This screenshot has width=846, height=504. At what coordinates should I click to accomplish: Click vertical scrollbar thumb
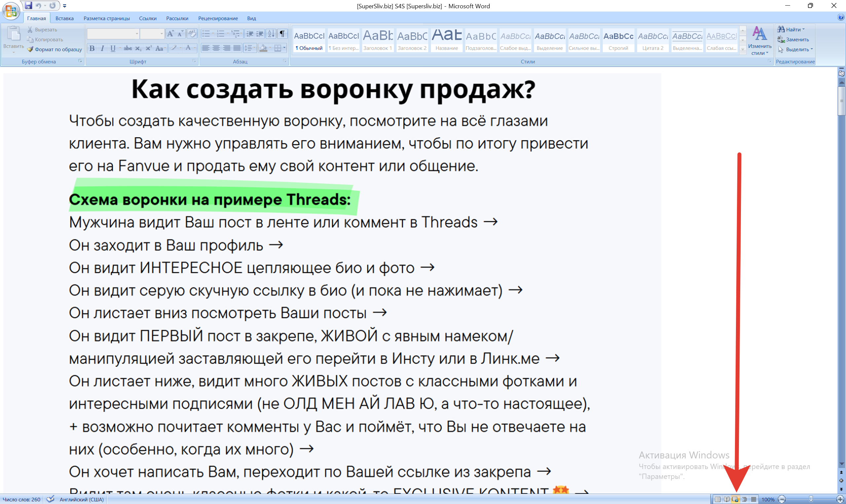842,101
